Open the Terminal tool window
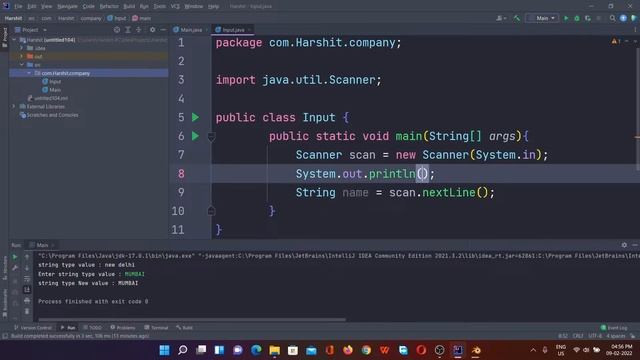The image size is (640, 360). click(156, 328)
